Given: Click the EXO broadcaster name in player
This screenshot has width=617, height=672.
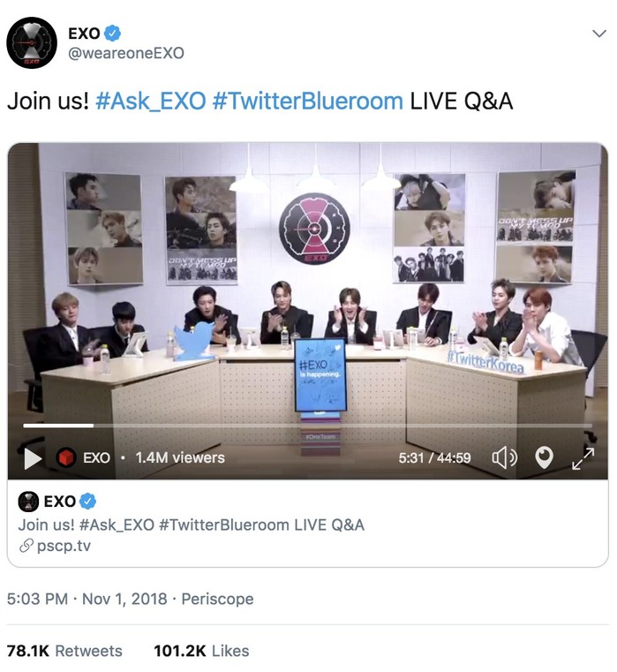Looking at the screenshot, I should [x=96, y=457].
